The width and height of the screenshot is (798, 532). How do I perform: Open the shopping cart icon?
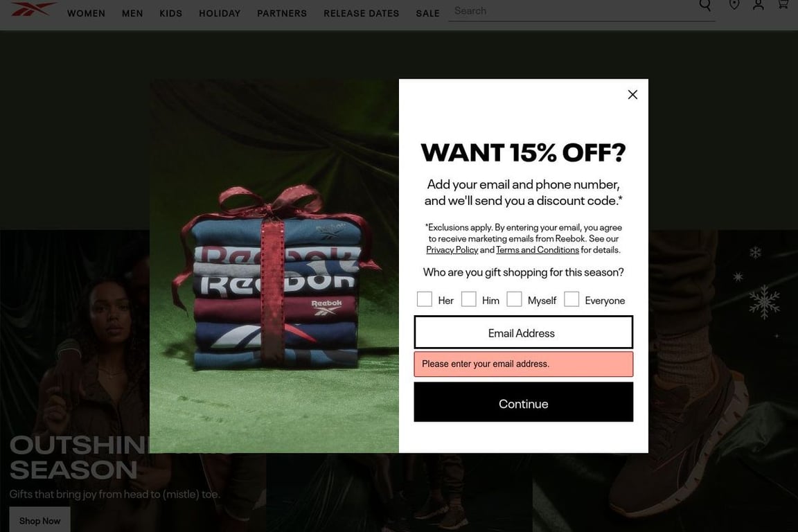tap(783, 5)
